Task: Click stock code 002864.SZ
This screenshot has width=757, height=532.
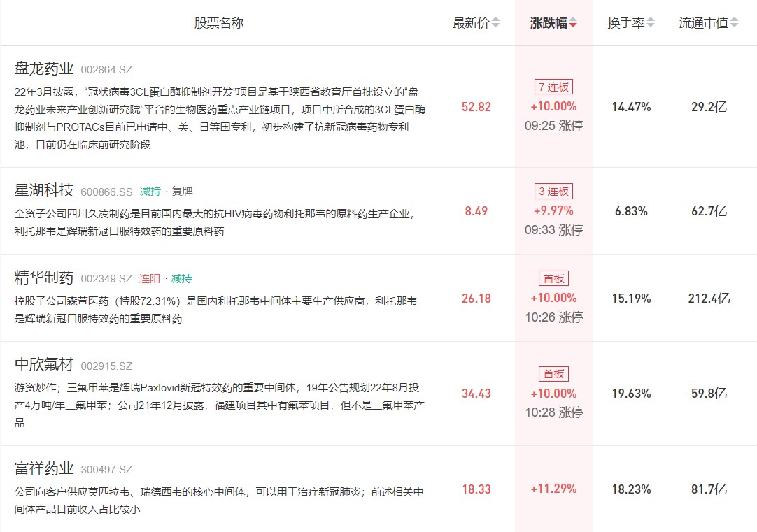Action: (x=106, y=70)
